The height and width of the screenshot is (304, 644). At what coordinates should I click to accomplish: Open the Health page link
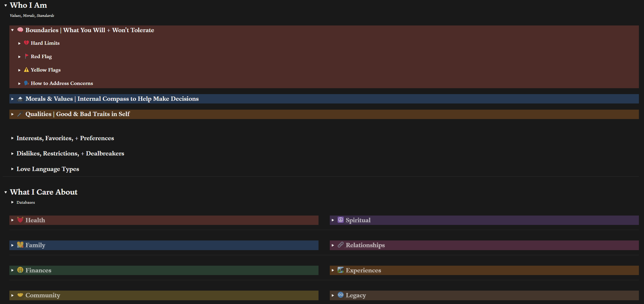[x=35, y=220]
